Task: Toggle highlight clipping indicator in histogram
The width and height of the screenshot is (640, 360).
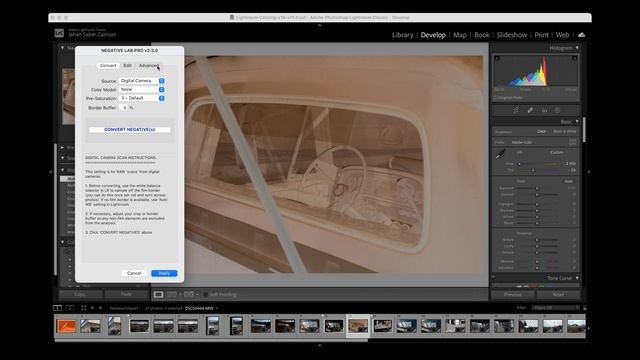Action: click(574, 58)
